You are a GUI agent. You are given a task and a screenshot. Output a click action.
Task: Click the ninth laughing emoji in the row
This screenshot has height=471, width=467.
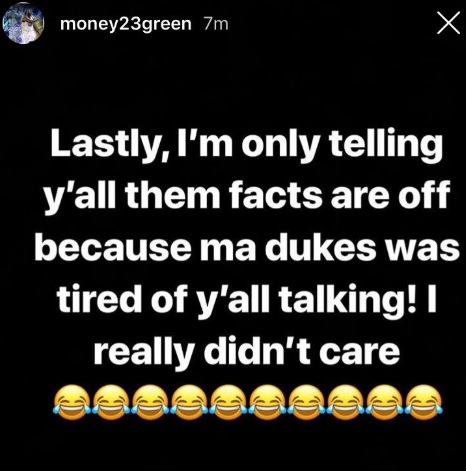pyautogui.click(x=385, y=402)
